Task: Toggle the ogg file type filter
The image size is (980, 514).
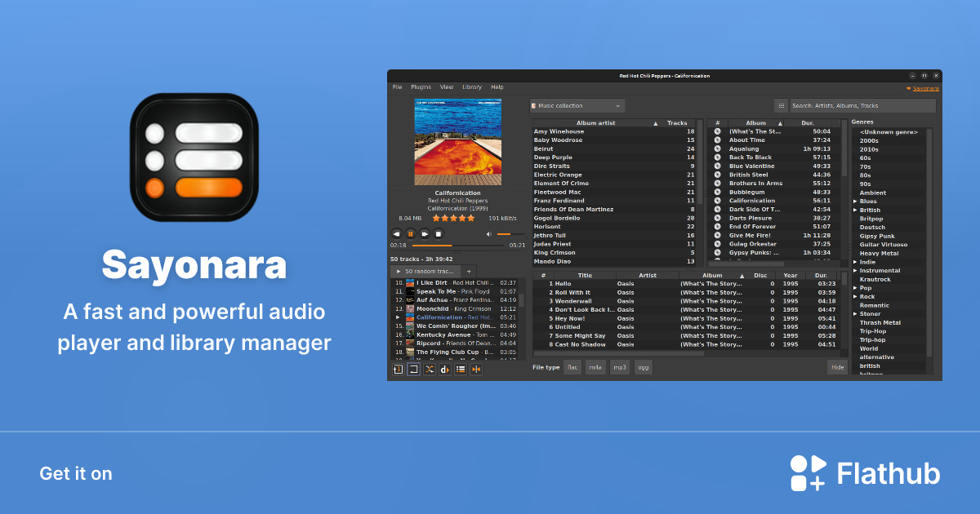Action: 644,367
